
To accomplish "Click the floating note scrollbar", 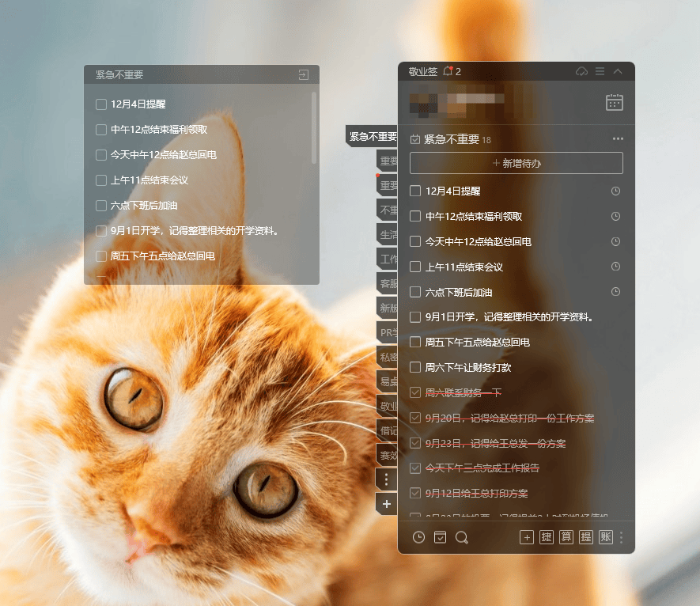I will (314, 127).
